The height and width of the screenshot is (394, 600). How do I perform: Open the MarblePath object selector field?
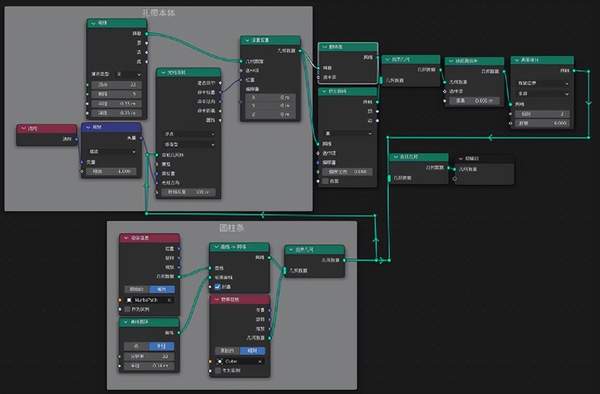click(x=150, y=300)
